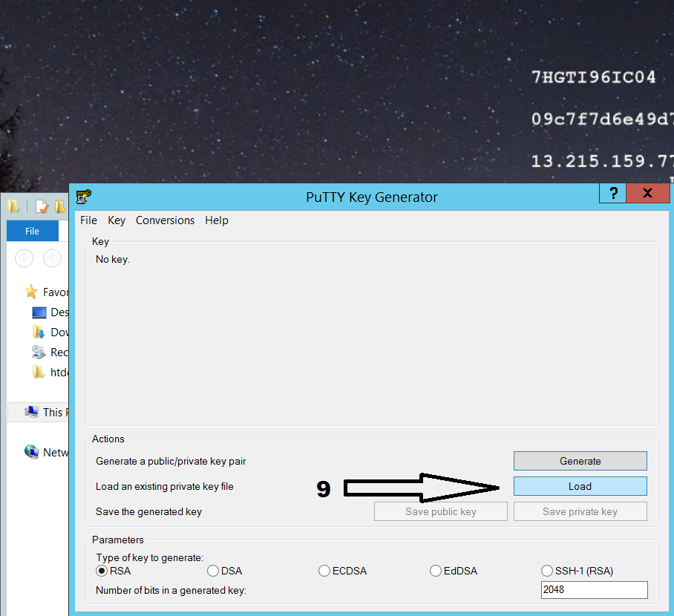Screen dimensions: 674x616
Task: Open the Key menu
Action: (117, 220)
